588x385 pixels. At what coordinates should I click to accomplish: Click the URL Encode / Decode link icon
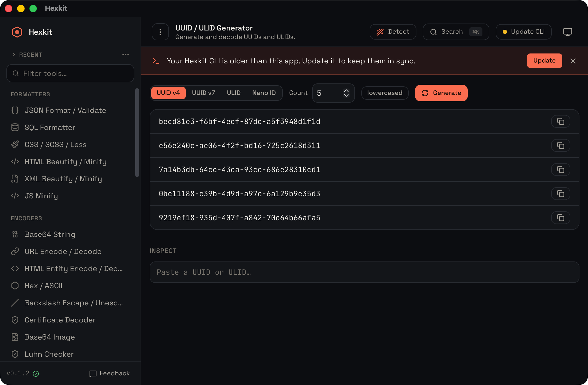click(15, 251)
